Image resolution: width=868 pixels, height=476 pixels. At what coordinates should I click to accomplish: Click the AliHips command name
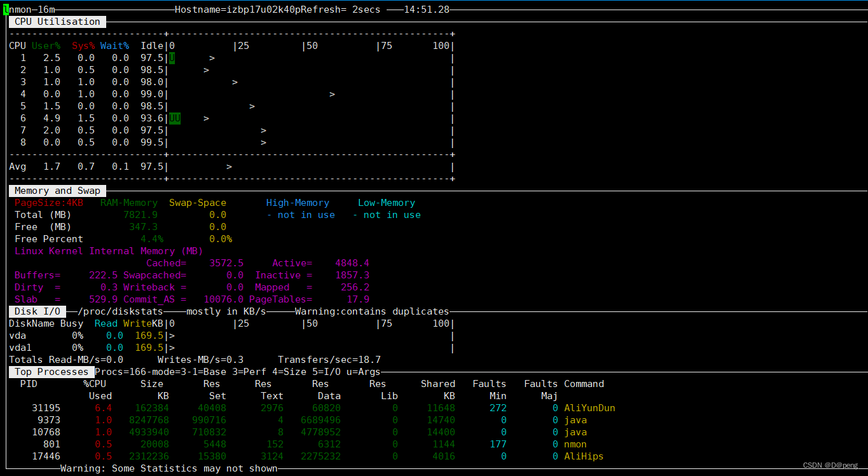point(584,456)
